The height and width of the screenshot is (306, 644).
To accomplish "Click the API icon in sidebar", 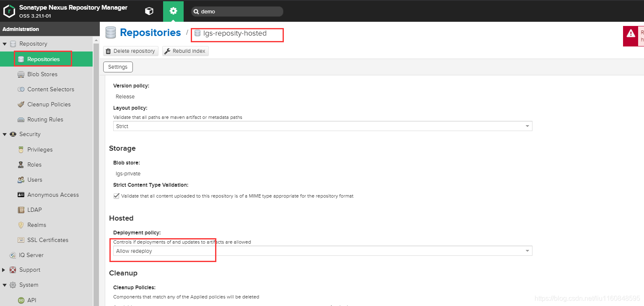I will [x=21, y=300].
